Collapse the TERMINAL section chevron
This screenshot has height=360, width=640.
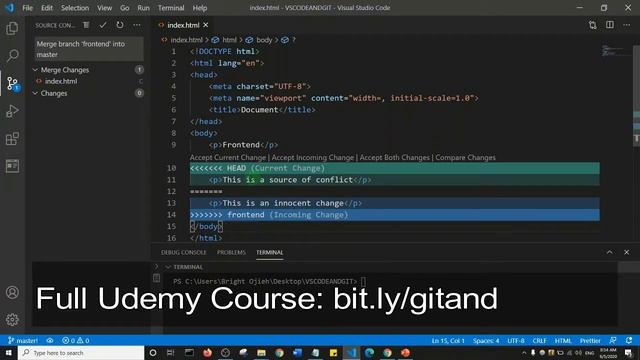click(x=168, y=267)
